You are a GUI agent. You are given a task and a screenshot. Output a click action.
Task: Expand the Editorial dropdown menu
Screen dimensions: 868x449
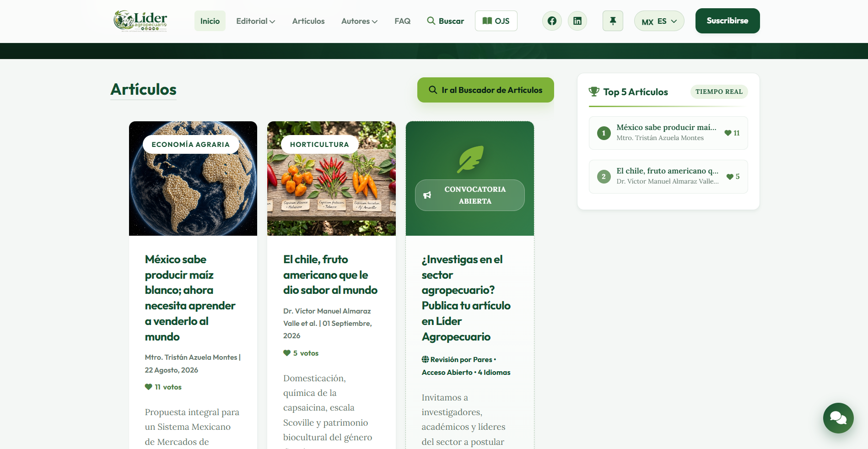tap(256, 21)
